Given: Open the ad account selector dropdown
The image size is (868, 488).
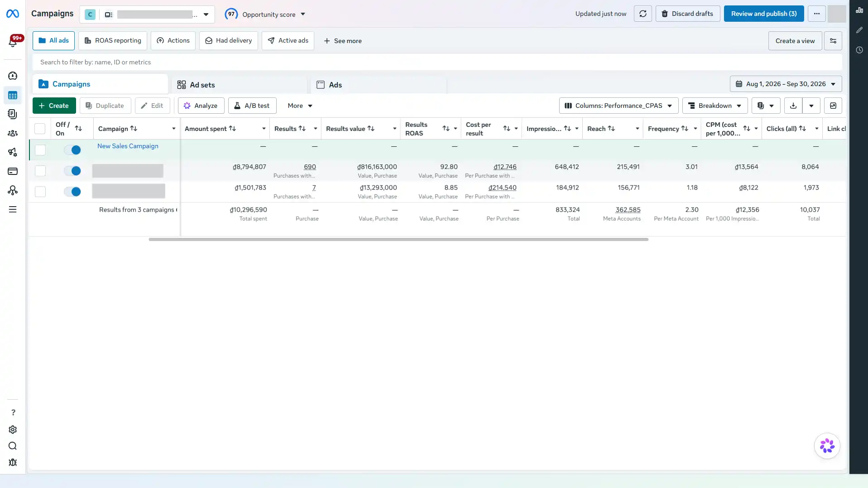Looking at the screenshot, I should point(147,14).
